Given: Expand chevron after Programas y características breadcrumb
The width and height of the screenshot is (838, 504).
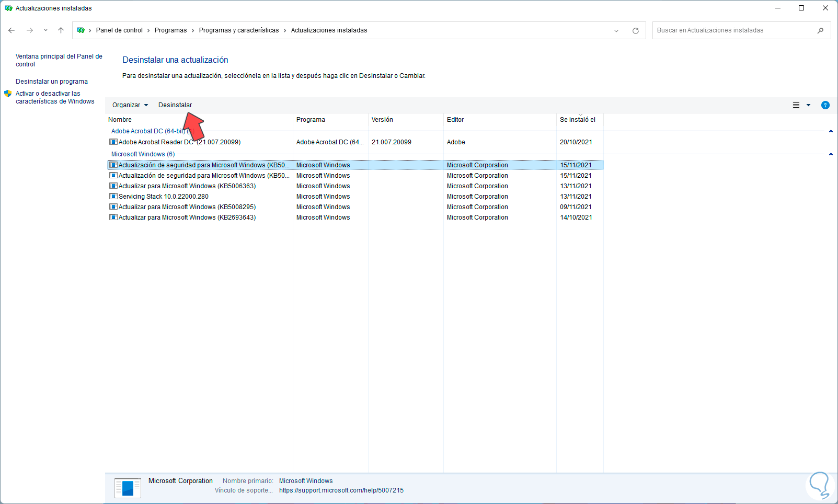Looking at the screenshot, I should coord(285,30).
